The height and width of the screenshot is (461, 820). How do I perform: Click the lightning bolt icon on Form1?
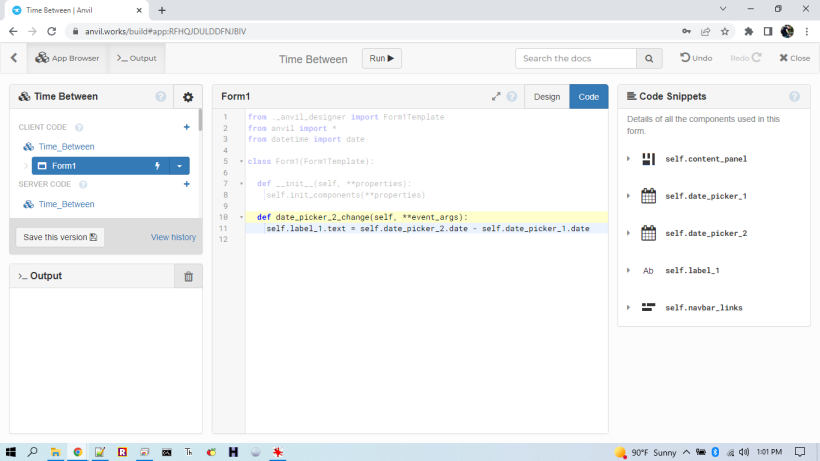pyautogui.click(x=156, y=166)
